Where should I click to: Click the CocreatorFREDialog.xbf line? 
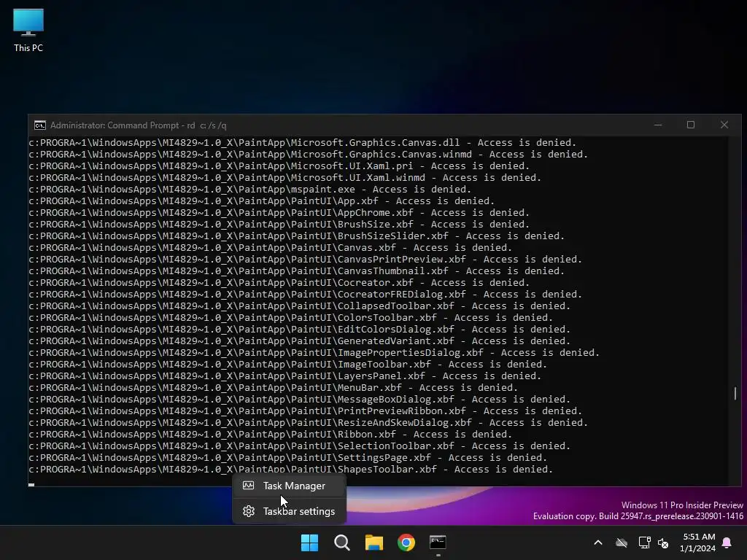306,295
